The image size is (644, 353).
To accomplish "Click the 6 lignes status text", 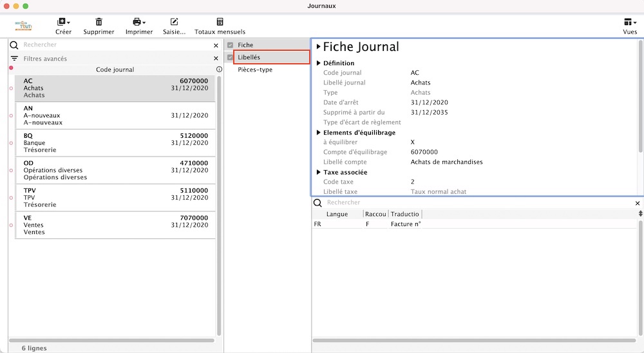I will (x=34, y=348).
